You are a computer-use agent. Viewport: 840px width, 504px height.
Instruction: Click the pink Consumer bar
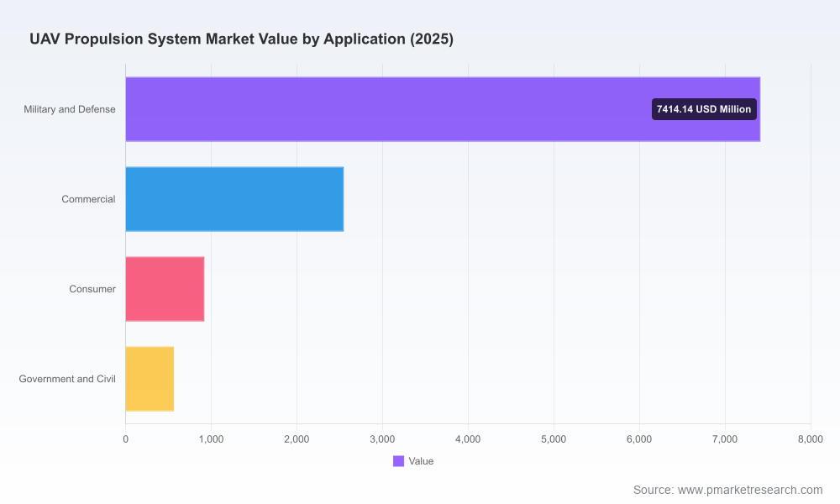[165, 289]
